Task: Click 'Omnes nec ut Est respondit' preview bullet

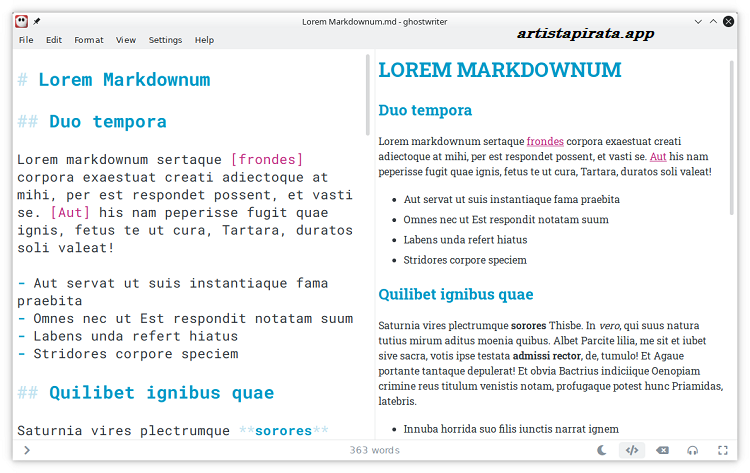Action: [x=506, y=220]
